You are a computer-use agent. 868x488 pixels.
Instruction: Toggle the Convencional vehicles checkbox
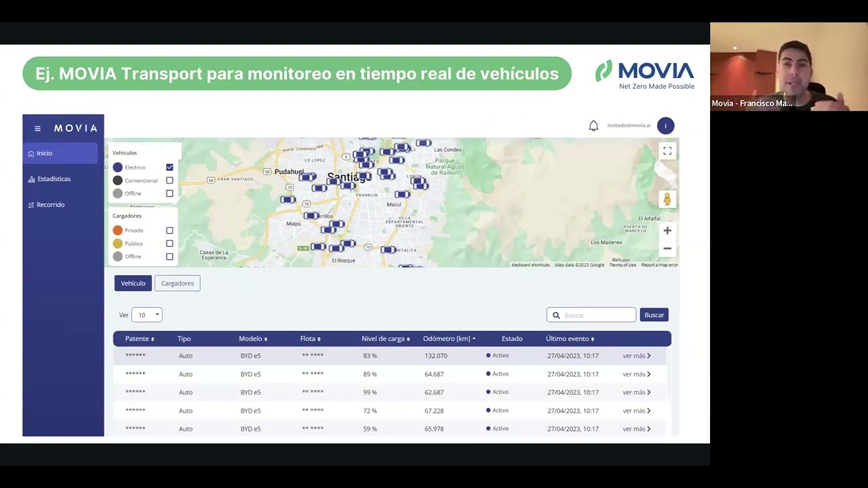click(170, 180)
